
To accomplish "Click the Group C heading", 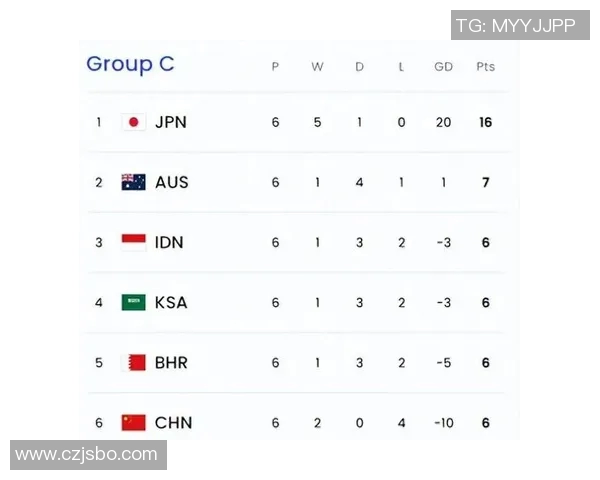I will point(130,64).
